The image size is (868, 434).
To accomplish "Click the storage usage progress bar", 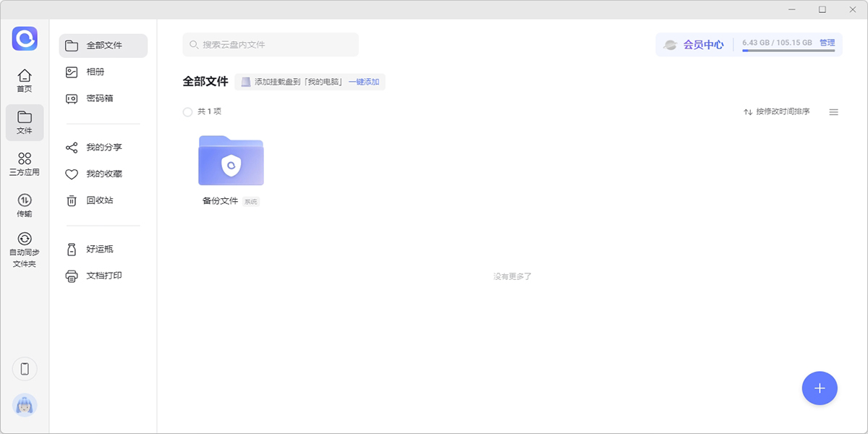I will coord(788,51).
